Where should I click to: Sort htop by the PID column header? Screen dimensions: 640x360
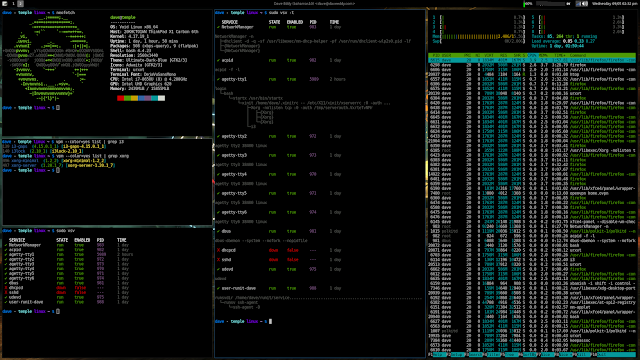point(436,55)
